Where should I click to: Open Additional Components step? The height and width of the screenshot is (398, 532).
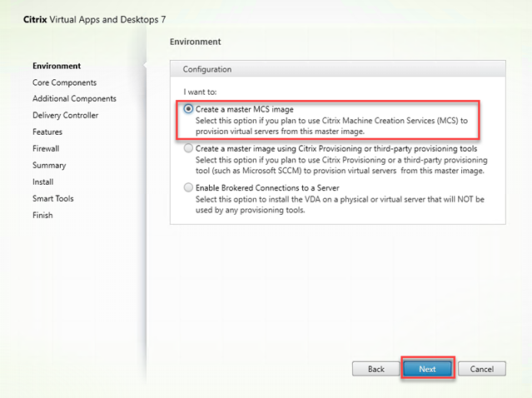click(x=74, y=99)
